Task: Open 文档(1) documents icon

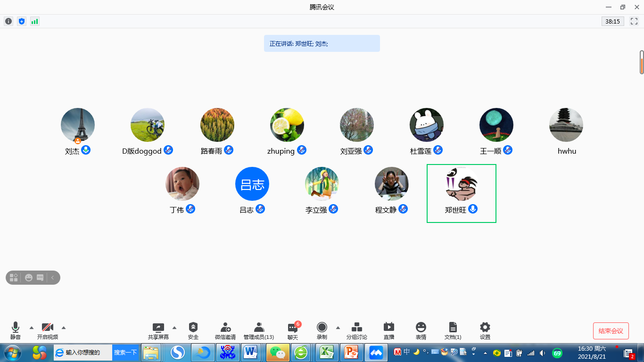Action: tap(453, 328)
